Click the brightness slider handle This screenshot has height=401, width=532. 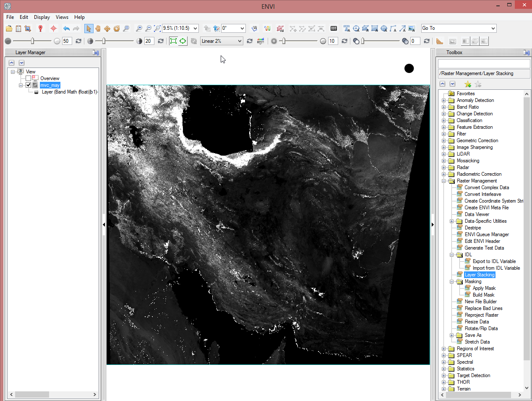click(33, 41)
